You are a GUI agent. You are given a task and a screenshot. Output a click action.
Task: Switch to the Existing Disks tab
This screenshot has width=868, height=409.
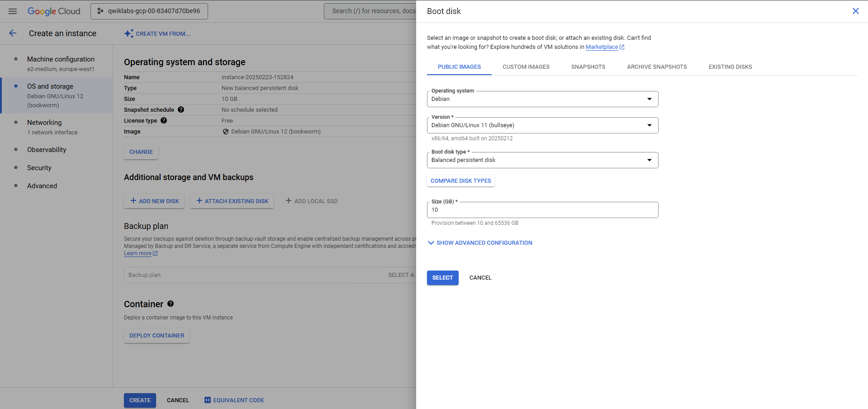[730, 67]
